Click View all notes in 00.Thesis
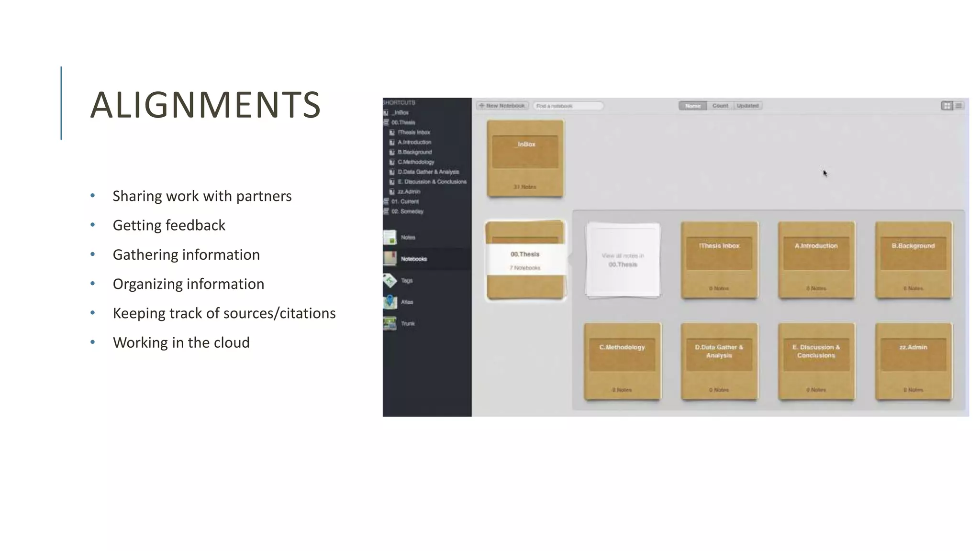Image resolution: width=980 pixels, height=551 pixels. [x=623, y=260]
